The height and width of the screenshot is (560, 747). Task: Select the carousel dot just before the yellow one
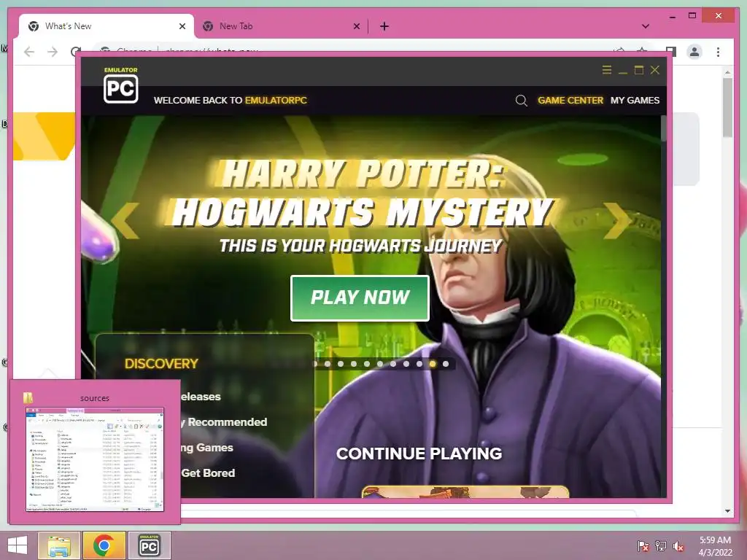click(x=419, y=364)
